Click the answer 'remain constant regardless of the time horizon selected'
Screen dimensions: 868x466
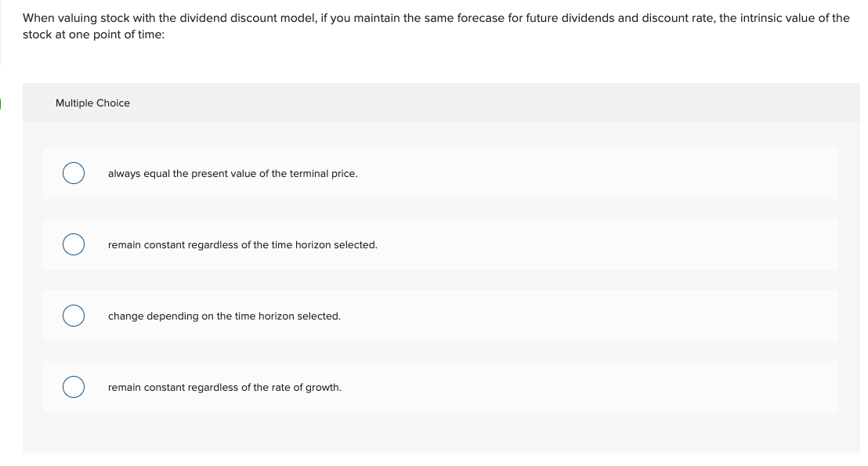click(243, 244)
